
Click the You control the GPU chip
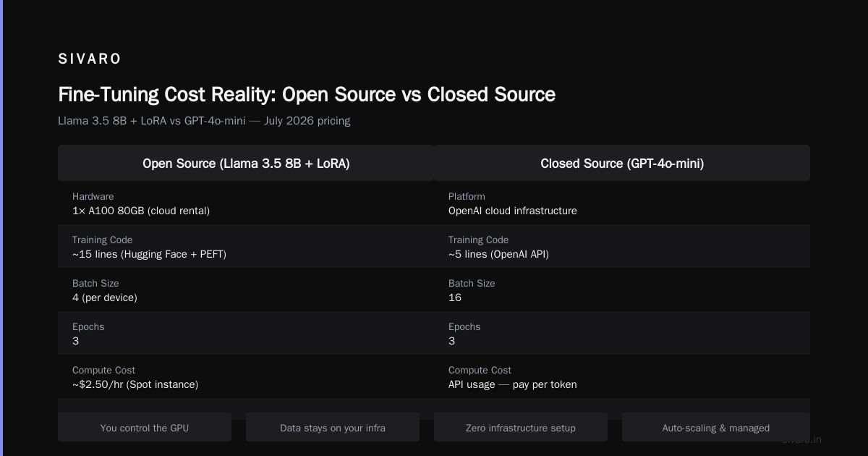[145, 428]
